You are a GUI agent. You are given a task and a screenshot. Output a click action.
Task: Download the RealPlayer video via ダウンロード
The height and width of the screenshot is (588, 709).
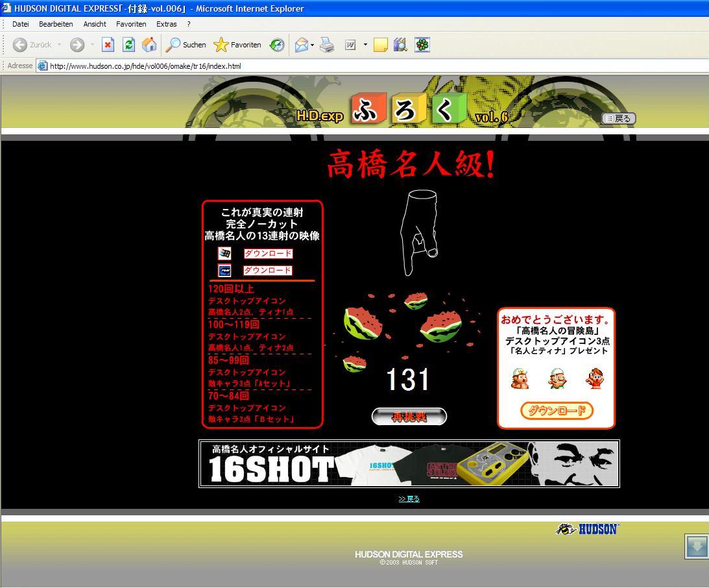click(x=268, y=271)
